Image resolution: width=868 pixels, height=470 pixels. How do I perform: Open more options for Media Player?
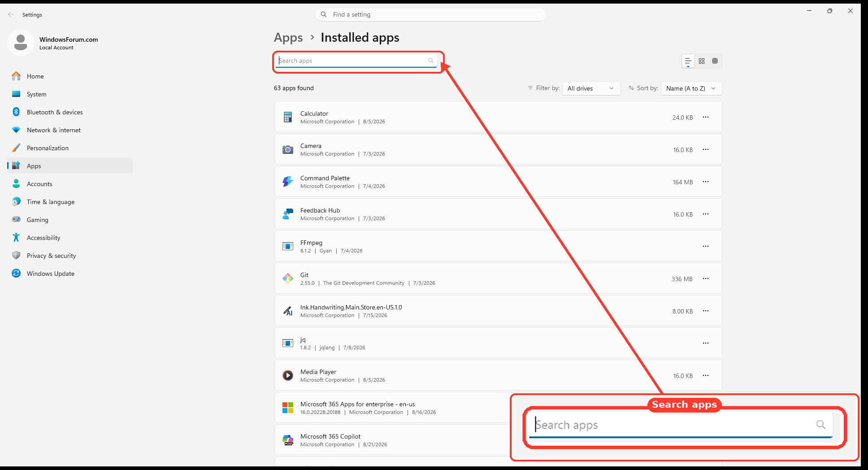coord(706,376)
